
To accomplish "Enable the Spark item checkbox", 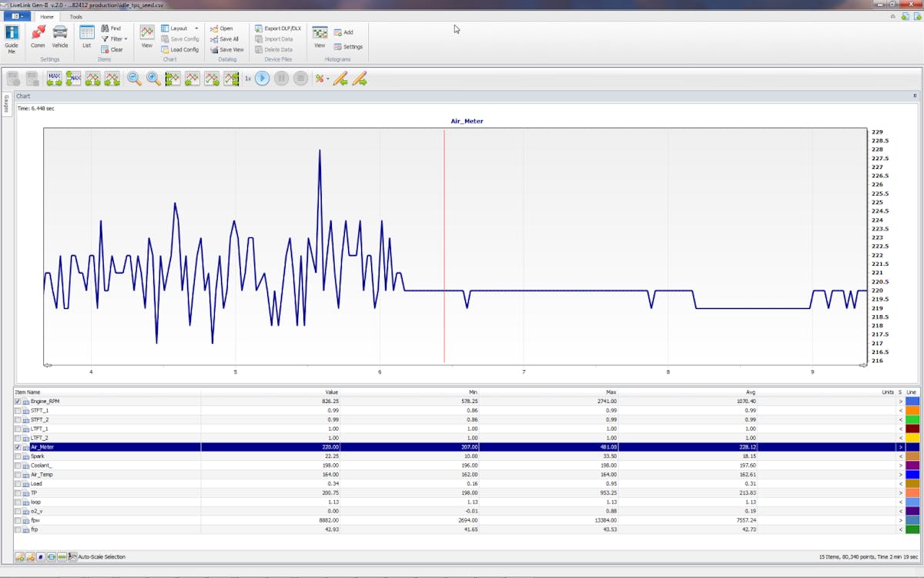I will 18,456.
